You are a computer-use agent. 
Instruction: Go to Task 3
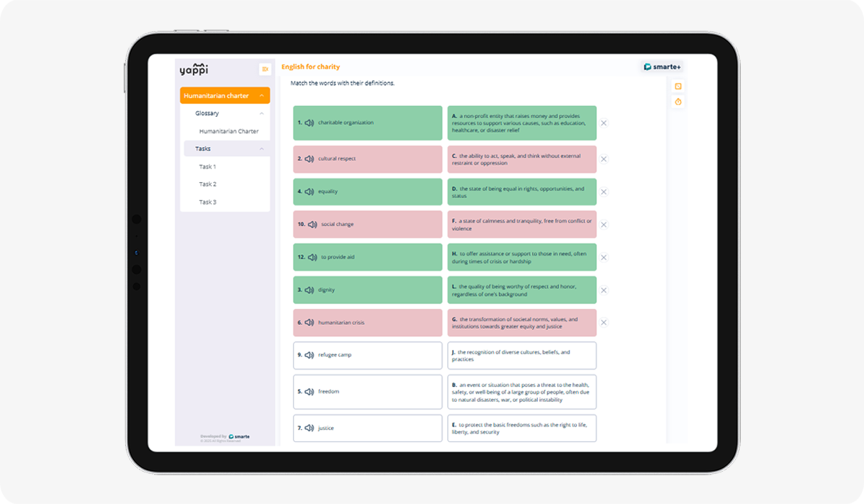coord(207,202)
